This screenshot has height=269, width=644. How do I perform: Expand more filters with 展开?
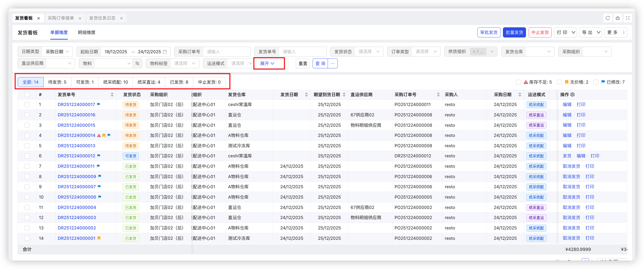pyautogui.click(x=267, y=64)
